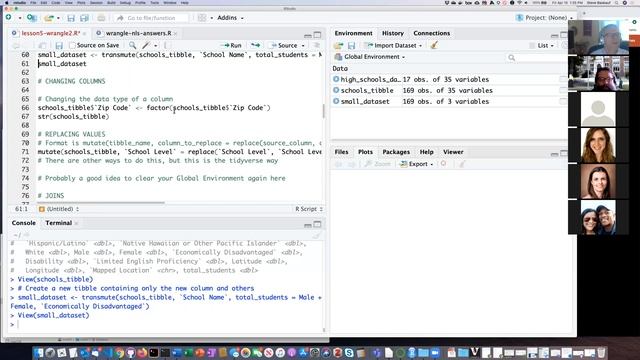Click the Save workspace icon in Environment
640x360 pixels.
click(x=351, y=45)
